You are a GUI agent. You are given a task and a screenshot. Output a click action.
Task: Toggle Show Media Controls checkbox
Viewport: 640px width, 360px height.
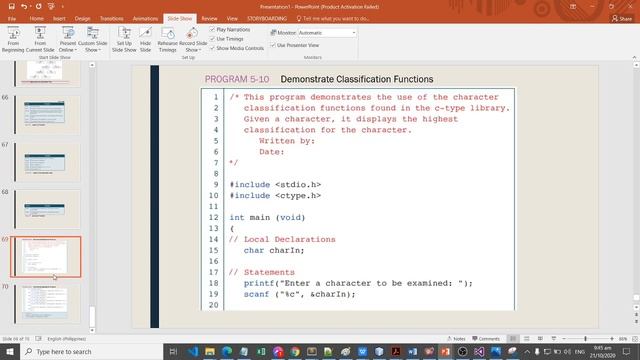click(212, 48)
